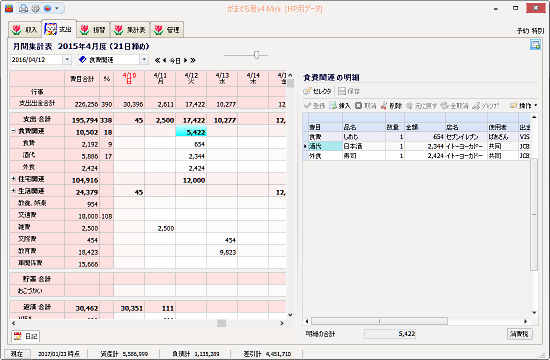The height and width of the screenshot is (360, 550).
Task: Click the 挿入 insert toolbar icon
Action: pos(340,106)
